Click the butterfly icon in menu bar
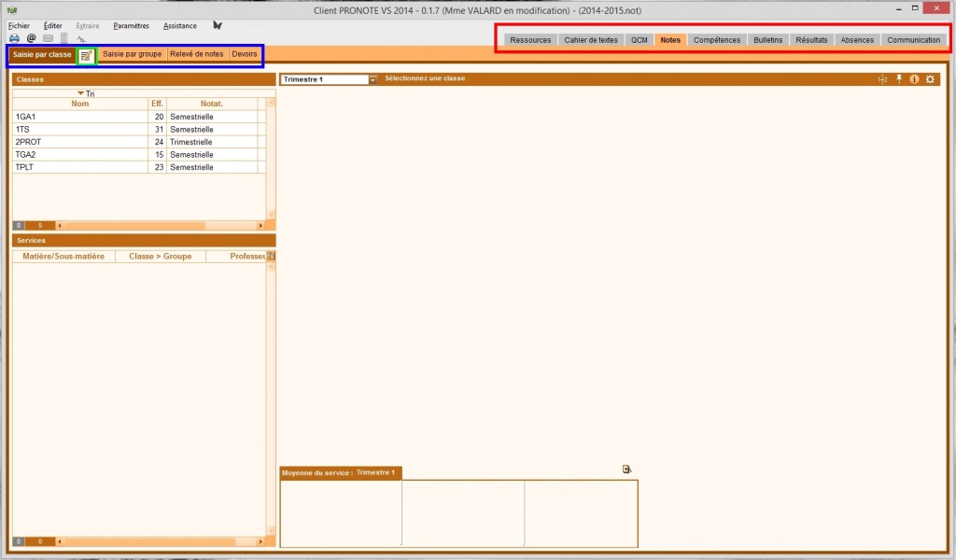This screenshot has width=956, height=560. [218, 26]
